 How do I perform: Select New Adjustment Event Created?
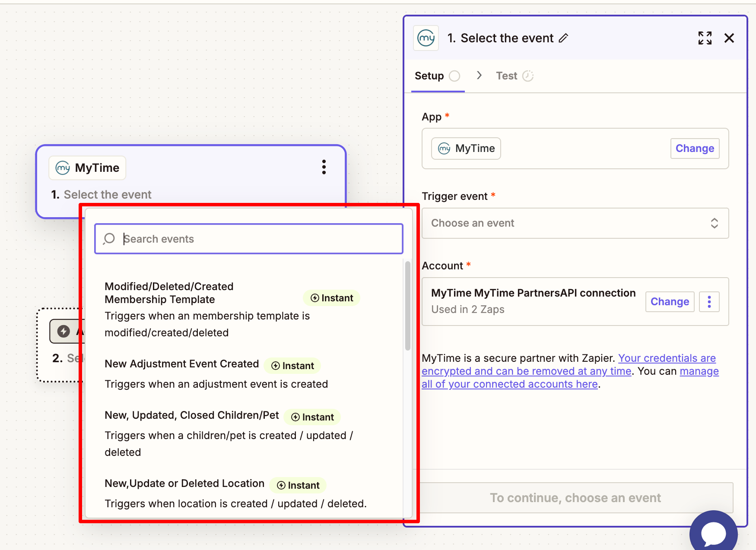(x=244, y=374)
